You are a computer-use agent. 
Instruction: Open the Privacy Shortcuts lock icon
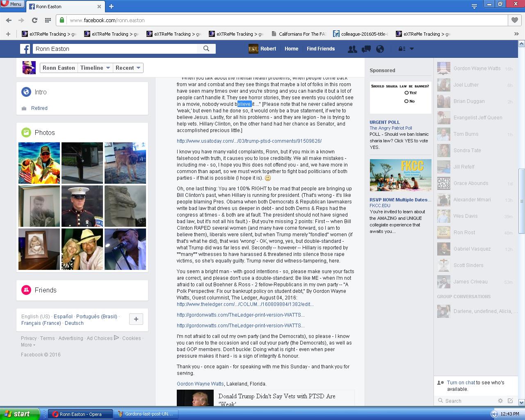tap(402, 49)
